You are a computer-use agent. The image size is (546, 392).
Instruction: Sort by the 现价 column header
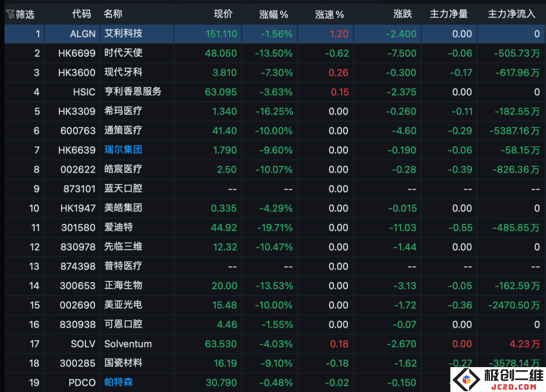tap(223, 14)
